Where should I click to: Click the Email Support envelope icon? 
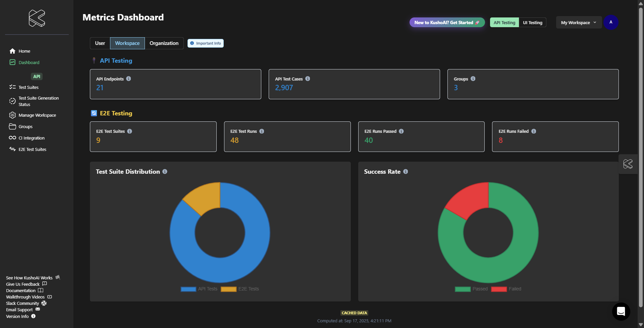(38, 309)
